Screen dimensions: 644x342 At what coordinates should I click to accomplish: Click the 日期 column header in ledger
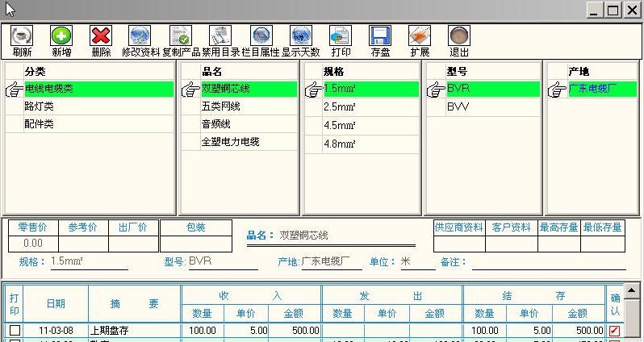click(x=56, y=304)
